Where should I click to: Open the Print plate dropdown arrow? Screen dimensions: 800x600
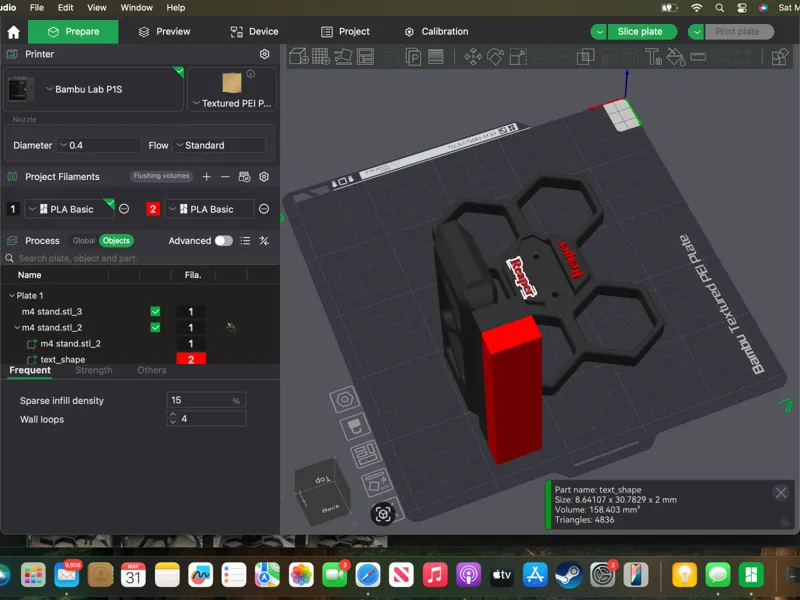(696, 32)
